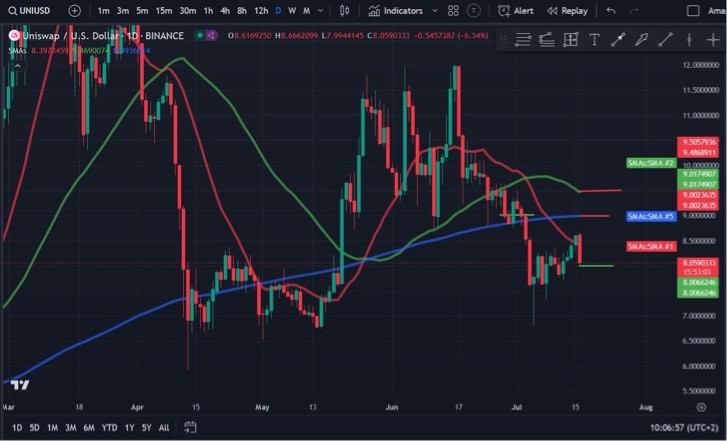This screenshot has height=441, width=727.
Task: Click the green market status dot
Action: (x=200, y=35)
